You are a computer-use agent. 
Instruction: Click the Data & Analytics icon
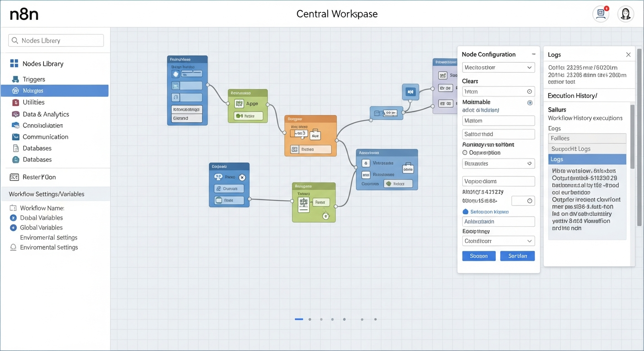coord(16,114)
